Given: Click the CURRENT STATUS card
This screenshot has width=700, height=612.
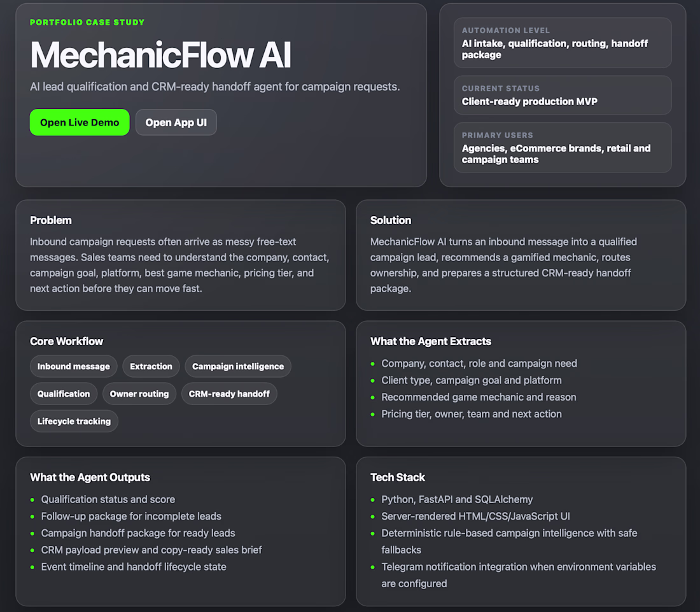Looking at the screenshot, I should [563, 95].
